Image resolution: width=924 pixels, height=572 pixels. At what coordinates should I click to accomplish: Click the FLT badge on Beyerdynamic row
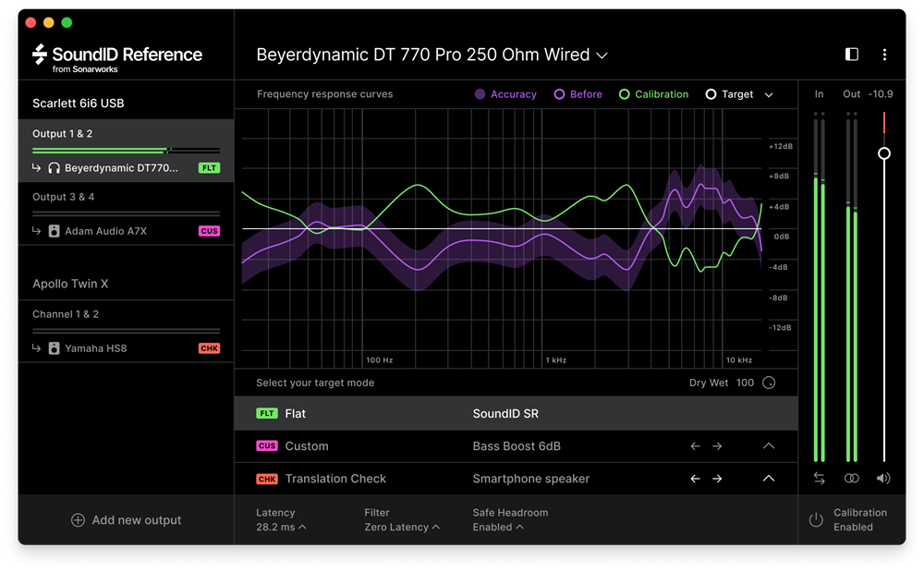click(209, 168)
